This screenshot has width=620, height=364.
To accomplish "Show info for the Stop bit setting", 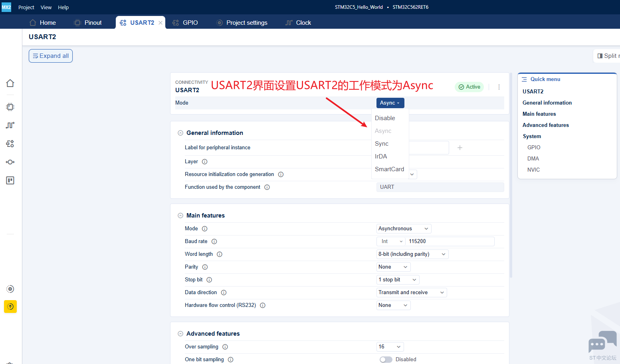I will (209, 280).
